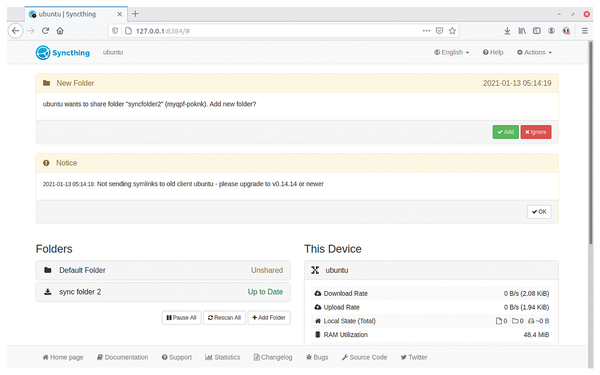Viewport: 600px width, 375px height.
Task: Toggle the sidebar view icon
Action: [x=537, y=31]
